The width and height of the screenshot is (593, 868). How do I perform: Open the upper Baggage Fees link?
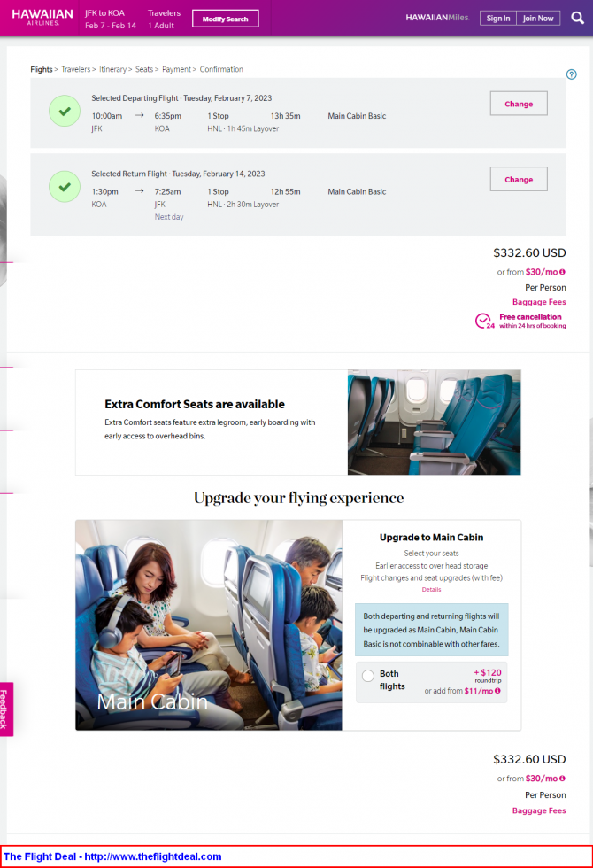pyautogui.click(x=539, y=302)
